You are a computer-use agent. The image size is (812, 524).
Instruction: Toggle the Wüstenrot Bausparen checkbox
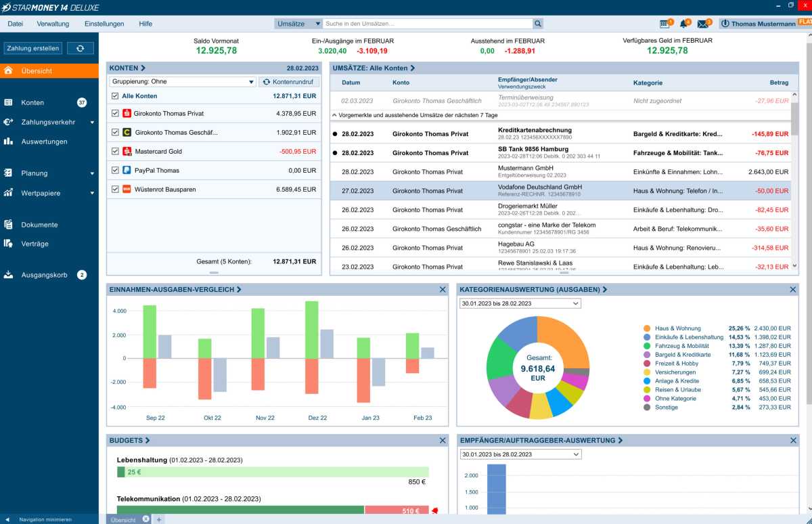click(114, 190)
